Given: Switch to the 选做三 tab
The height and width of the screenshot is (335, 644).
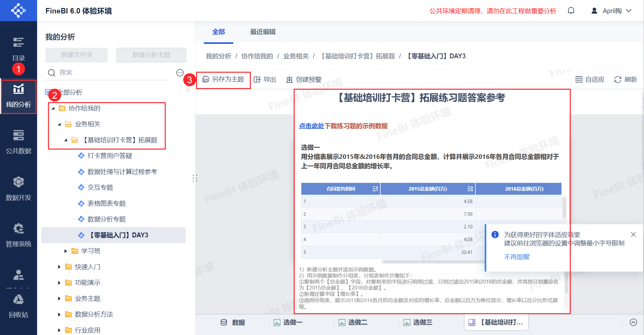Looking at the screenshot, I should [x=418, y=323].
